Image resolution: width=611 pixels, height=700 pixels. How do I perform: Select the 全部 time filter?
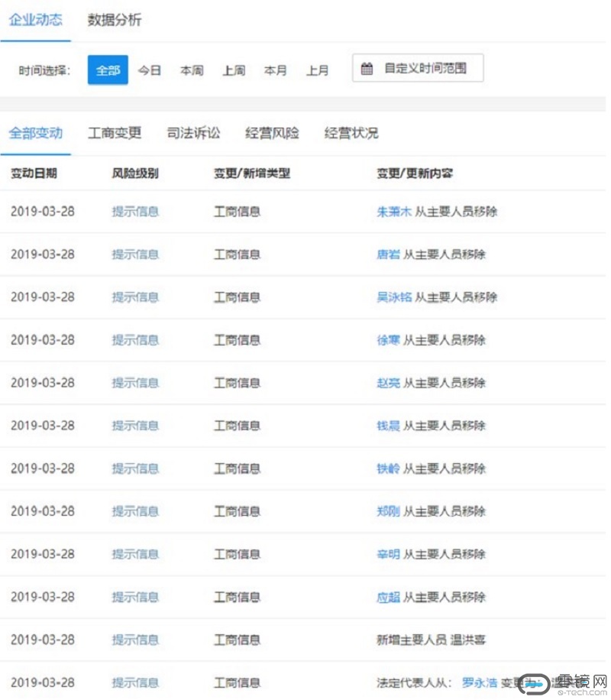tap(108, 70)
